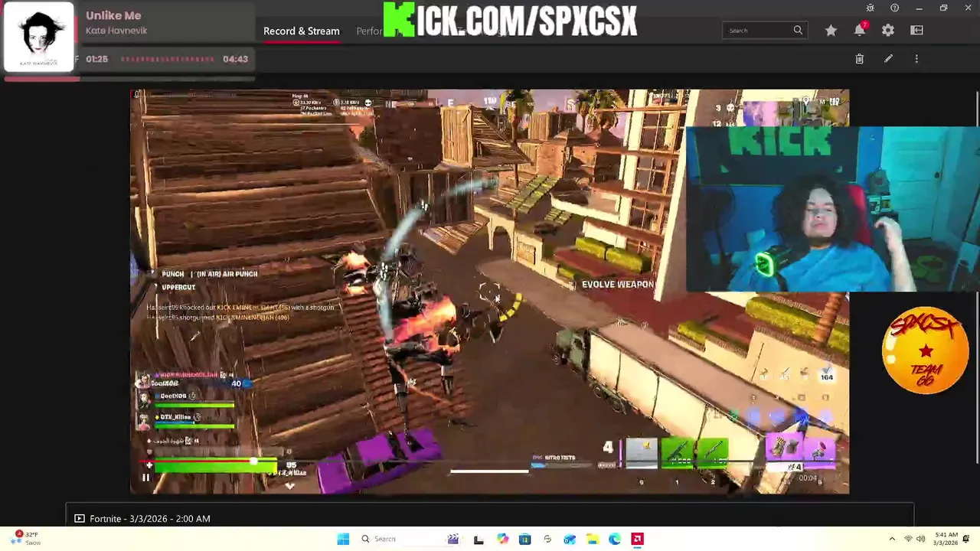
Task: Open the volume speaker tray icon
Action: (921, 539)
